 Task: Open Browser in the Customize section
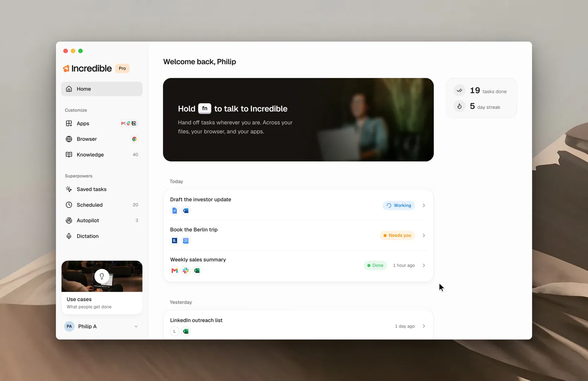[102, 139]
